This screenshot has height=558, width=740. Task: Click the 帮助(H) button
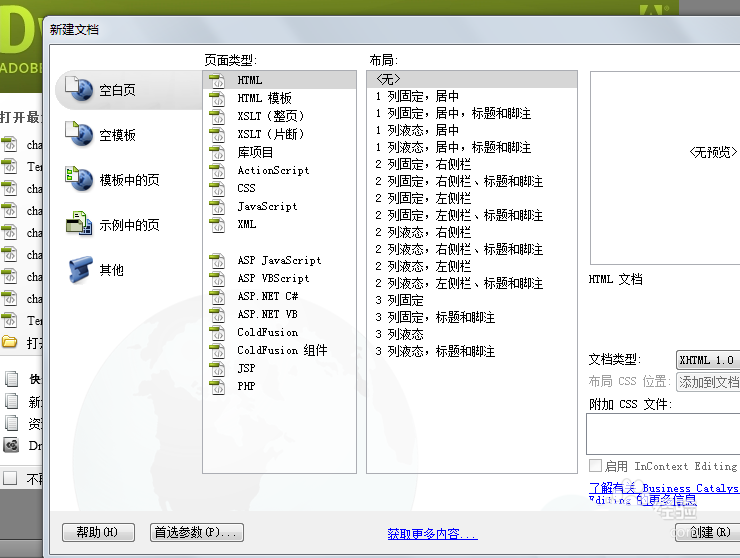[x=98, y=533]
